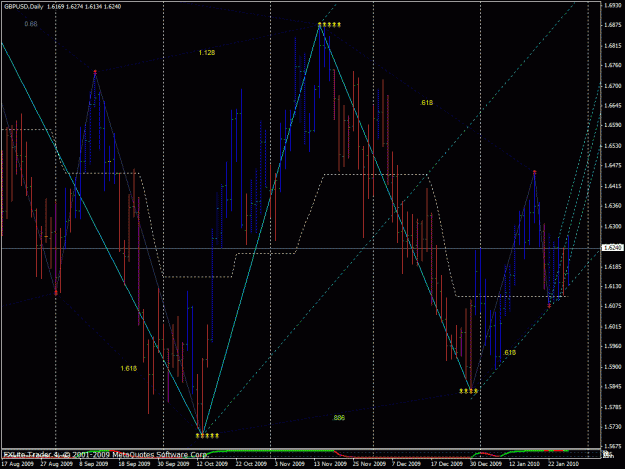Click the 1.5960 price axis label
The height and width of the screenshot is (469, 625).
tap(613, 346)
